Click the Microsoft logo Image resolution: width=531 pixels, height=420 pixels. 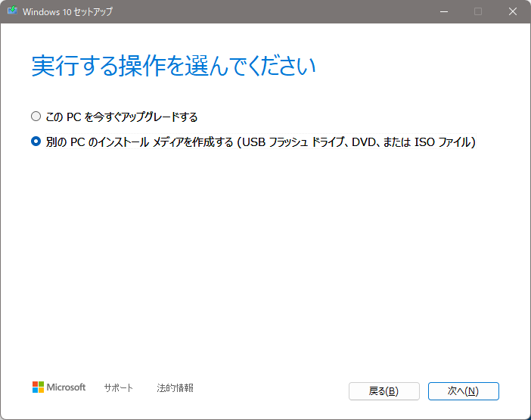[59, 387]
